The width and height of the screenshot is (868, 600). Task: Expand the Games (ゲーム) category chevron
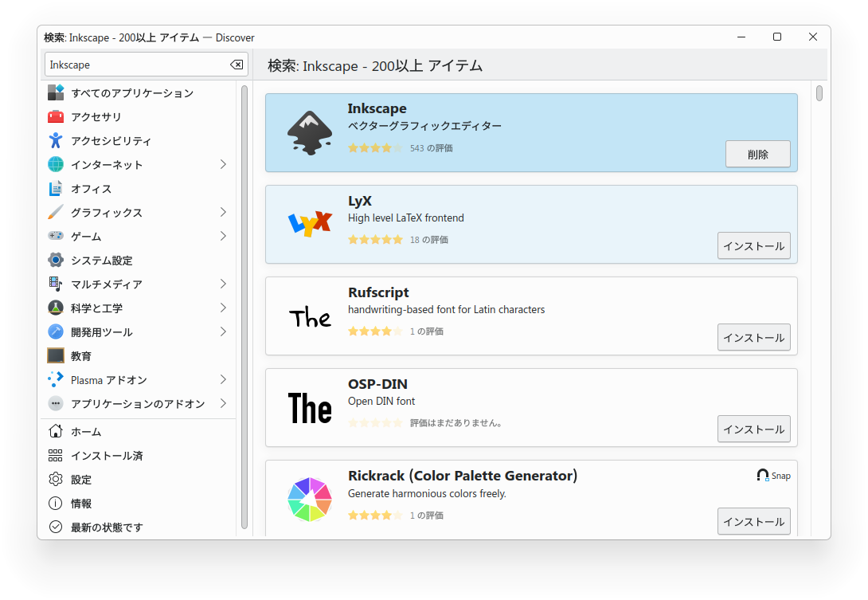coord(223,236)
